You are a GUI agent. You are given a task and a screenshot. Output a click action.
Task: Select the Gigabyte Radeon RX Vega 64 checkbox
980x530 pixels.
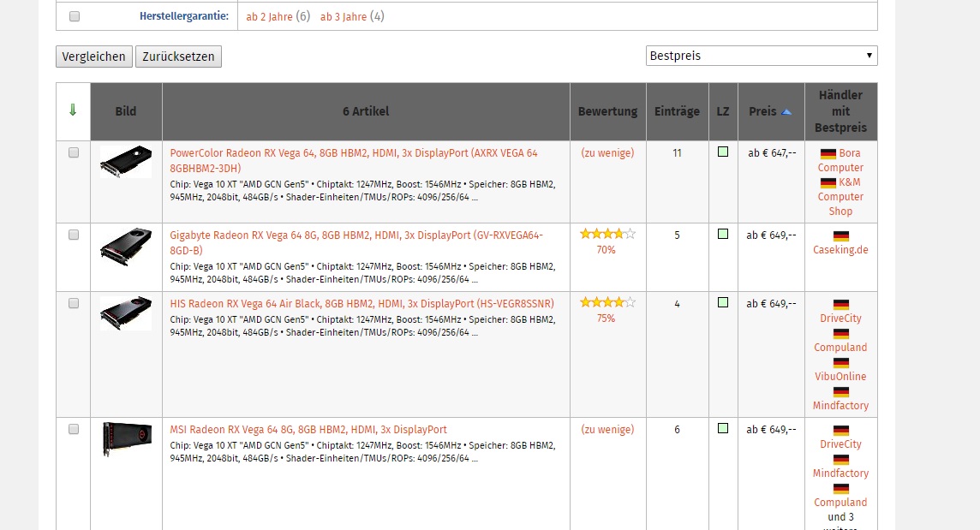pos(74,235)
